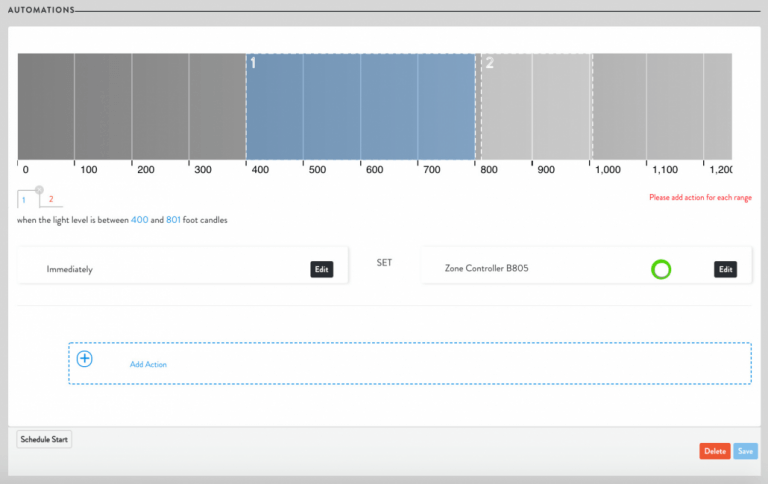Edit the Immediately timing setting
Screen dimensions: 768x484
[321, 269]
